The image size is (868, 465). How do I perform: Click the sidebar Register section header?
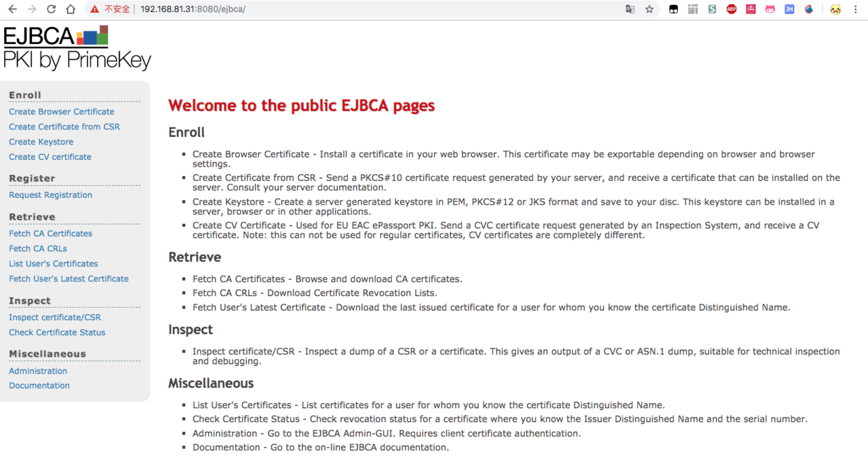[32, 178]
